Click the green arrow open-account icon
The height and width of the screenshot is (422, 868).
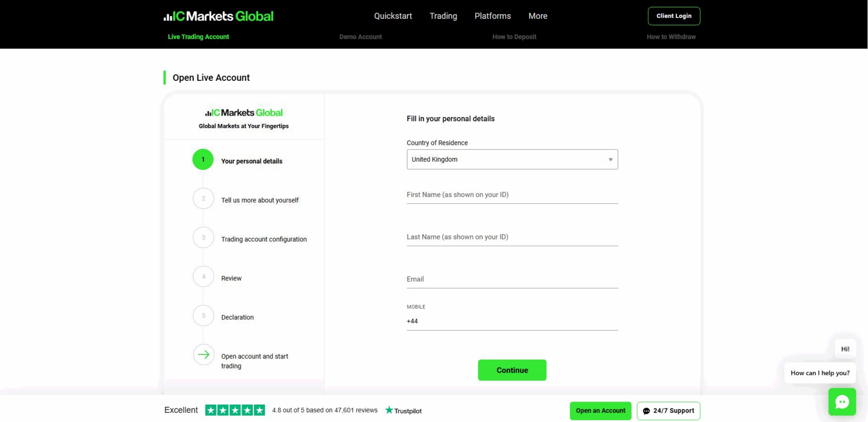pyautogui.click(x=203, y=355)
